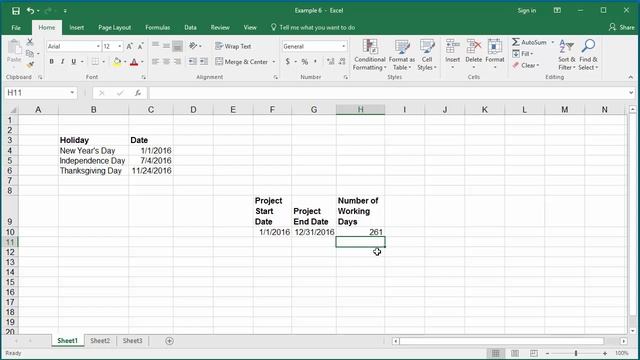The height and width of the screenshot is (360, 640).
Task: Open Conditional Formatting options
Action: 369,55
